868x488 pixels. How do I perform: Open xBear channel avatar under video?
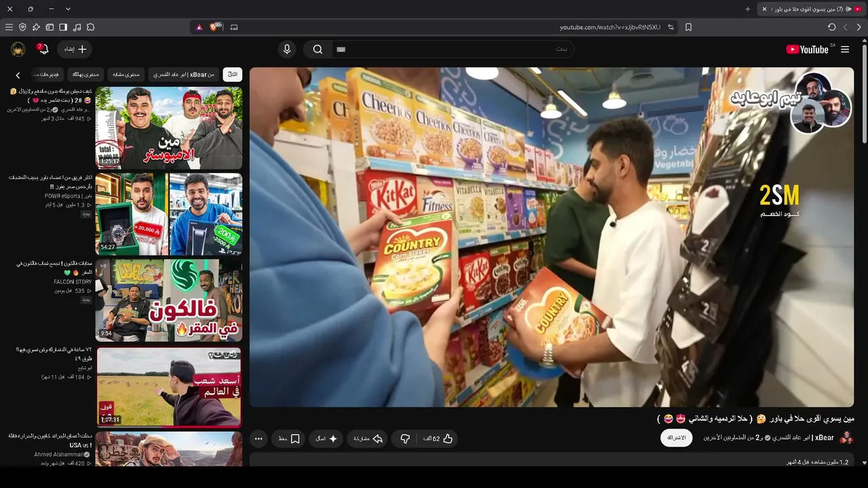[846, 438]
